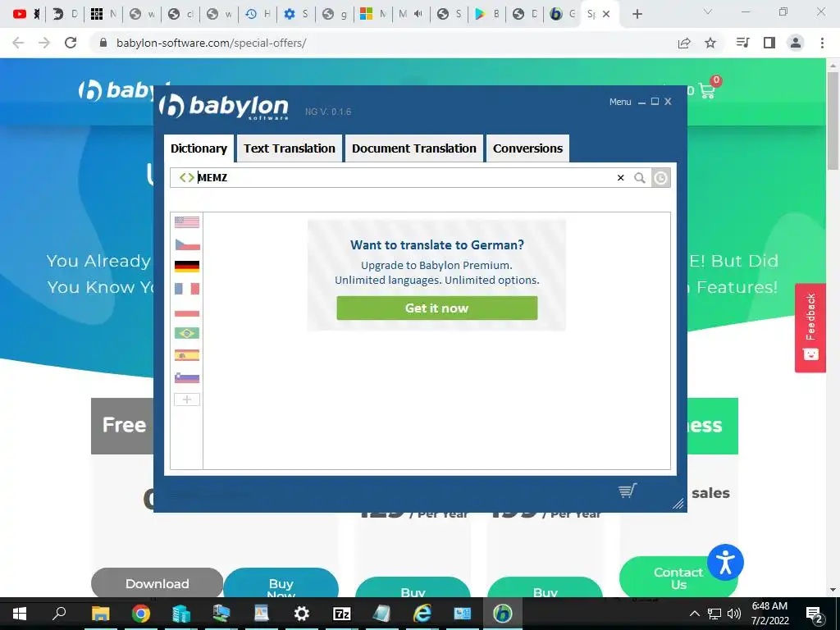Select the Spanish flag language
840x630 pixels.
[187, 355]
